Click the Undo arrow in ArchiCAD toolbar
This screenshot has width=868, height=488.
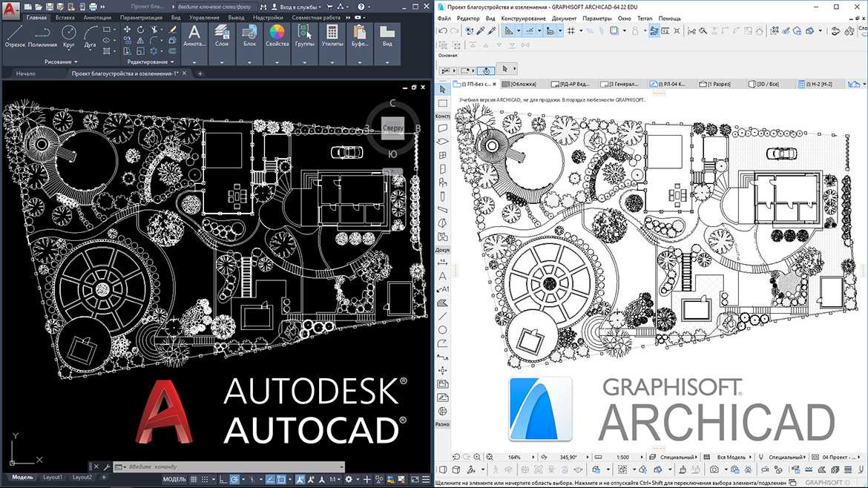tap(443, 31)
